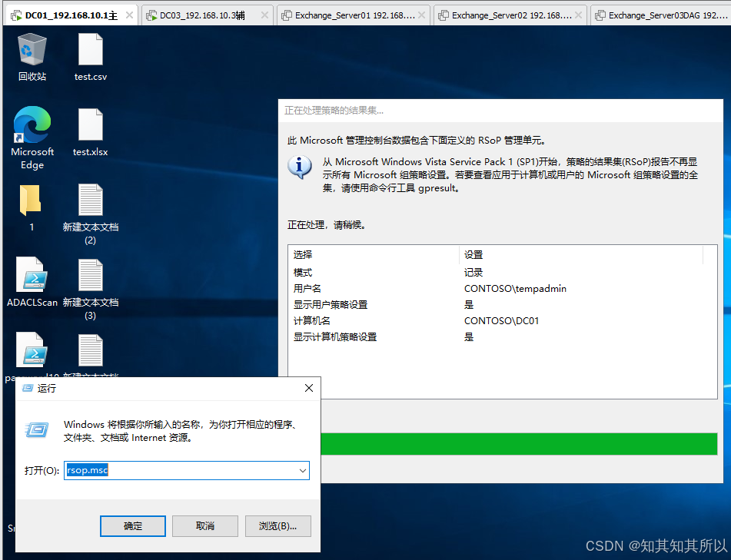Viewport: 731px width, 560px height.
Task: Click 浏览(B)... browse button
Action: (x=277, y=526)
